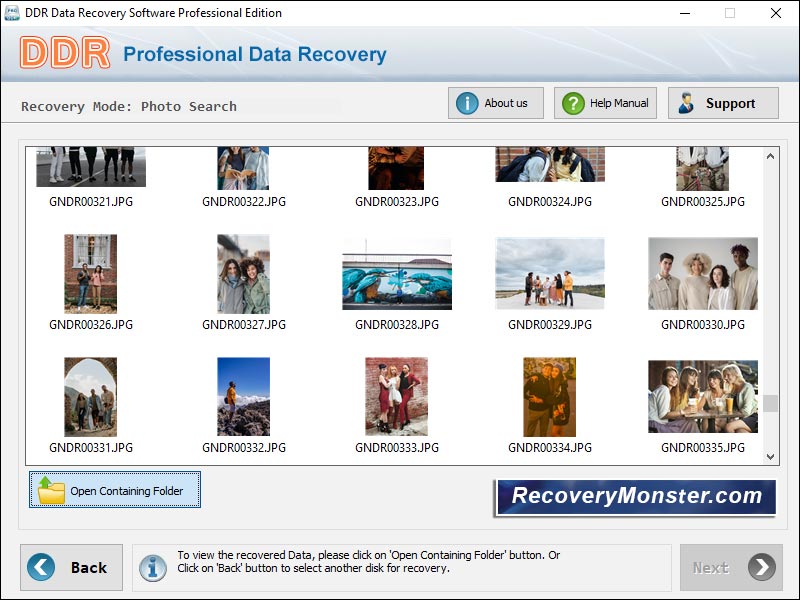Click file name GNDR00328.JPG
Screen dimensions: 800x600
point(397,324)
